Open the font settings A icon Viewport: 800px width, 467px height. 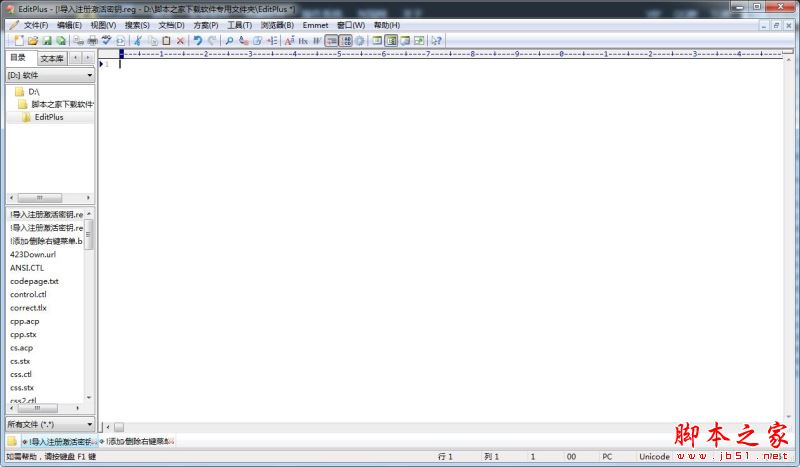click(289, 40)
